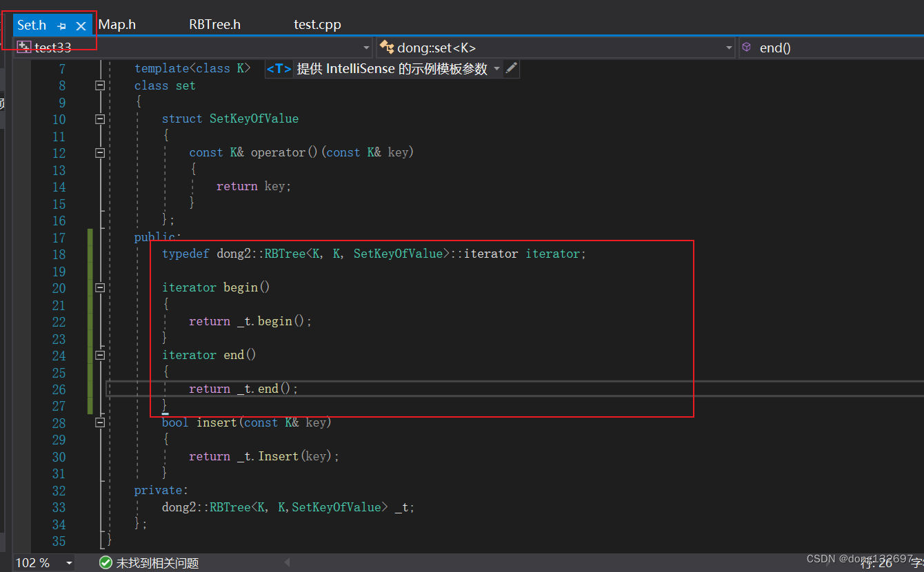Switch to the Map.h tab
The width and height of the screenshot is (924, 572).
pyautogui.click(x=117, y=25)
